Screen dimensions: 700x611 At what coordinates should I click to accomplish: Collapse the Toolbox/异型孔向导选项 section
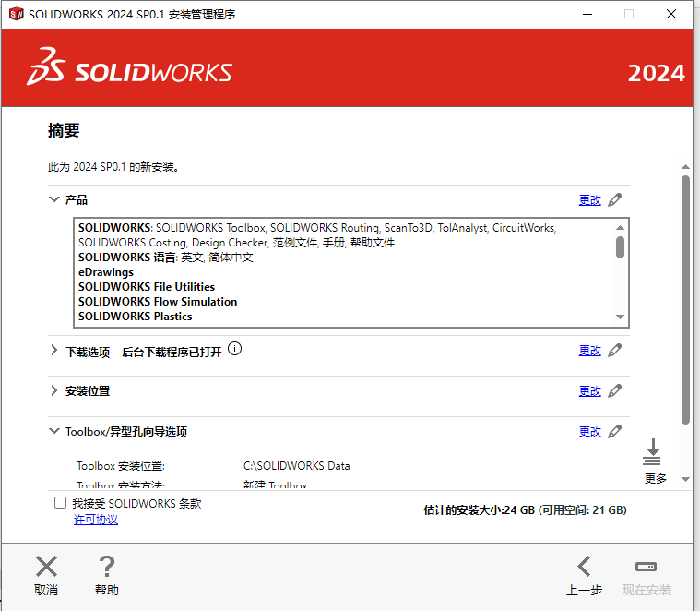54,431
